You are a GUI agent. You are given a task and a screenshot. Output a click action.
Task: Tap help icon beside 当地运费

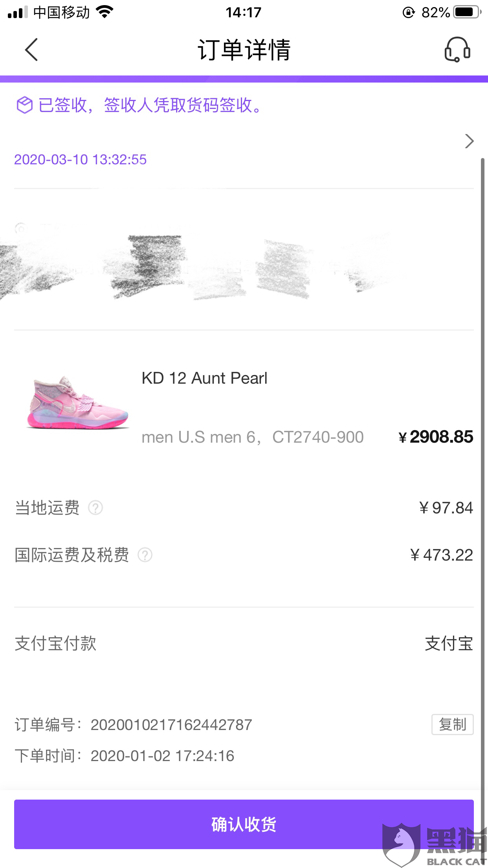[95, 508]
